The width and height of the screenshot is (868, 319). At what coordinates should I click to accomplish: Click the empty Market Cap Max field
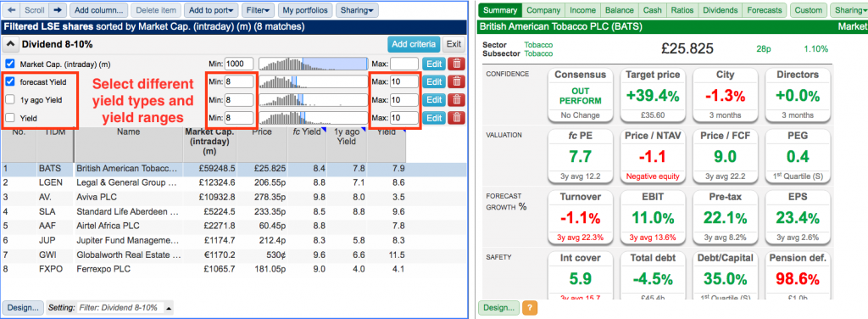click(403, 64)
